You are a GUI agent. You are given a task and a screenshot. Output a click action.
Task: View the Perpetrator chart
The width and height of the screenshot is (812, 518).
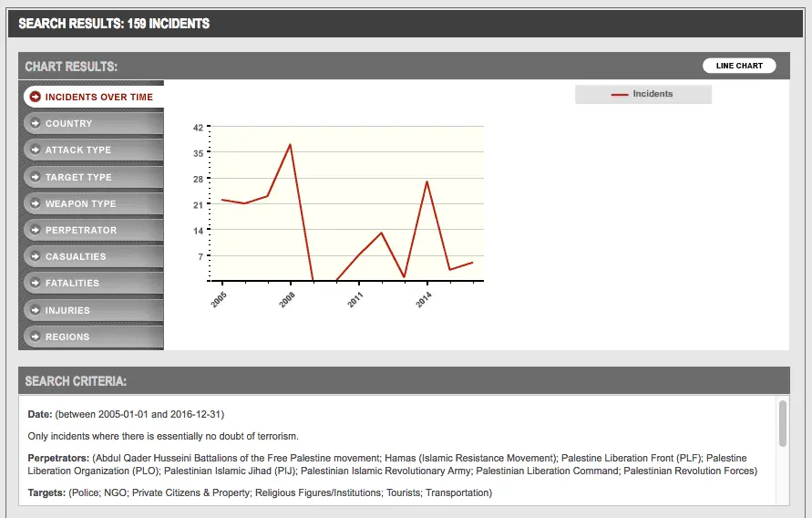click(x=94, y=230)
